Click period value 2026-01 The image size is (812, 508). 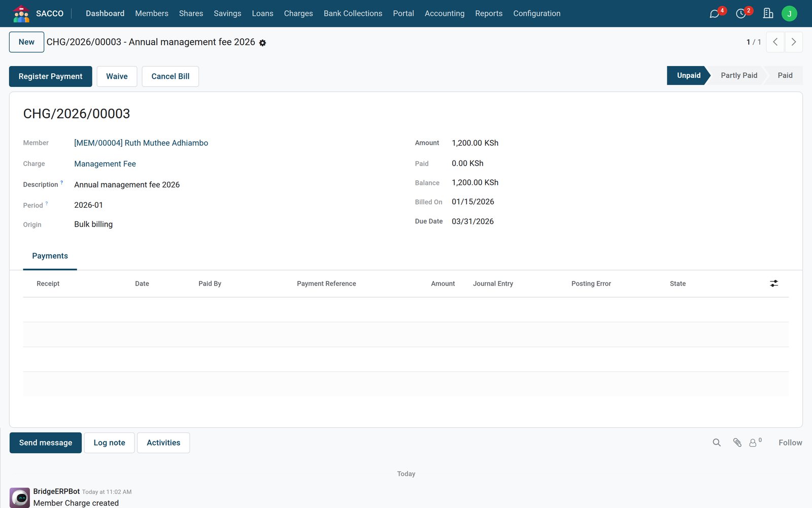point(88,205)
